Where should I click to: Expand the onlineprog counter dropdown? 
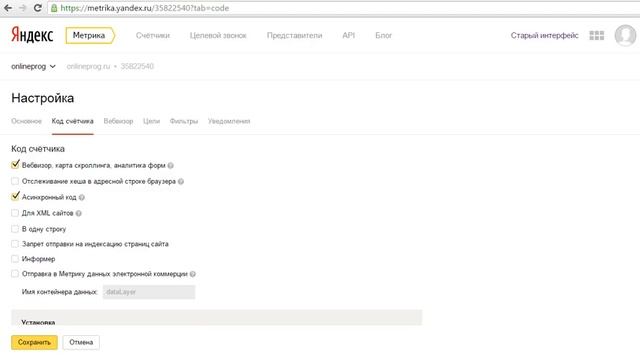tap(33, 66)
